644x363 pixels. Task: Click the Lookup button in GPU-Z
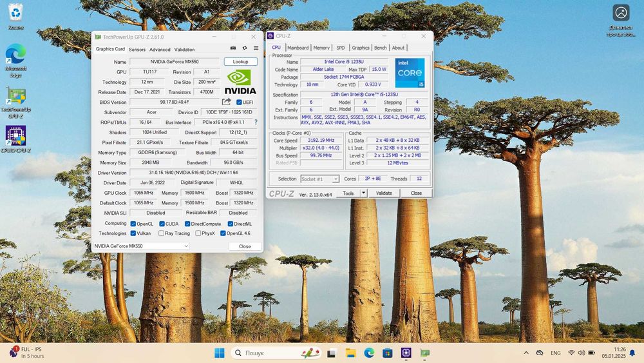click(x=240, y=62)
